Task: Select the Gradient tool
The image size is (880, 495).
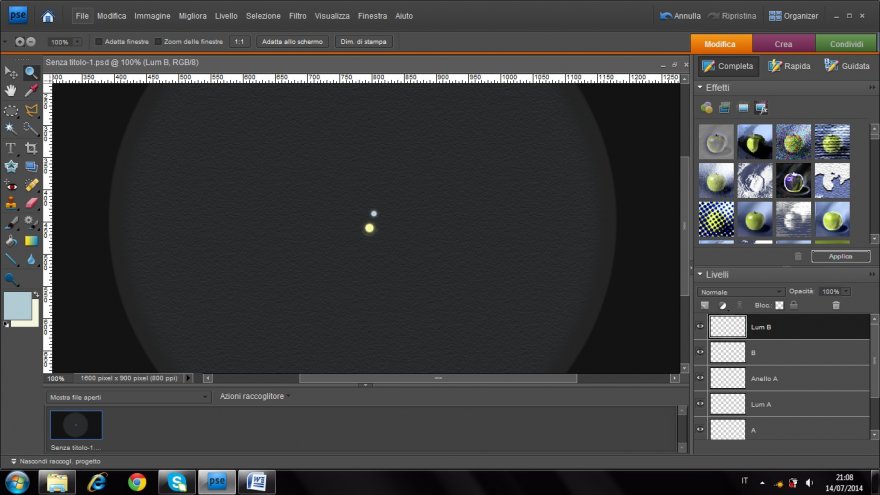Action: (x=31, y=241)
